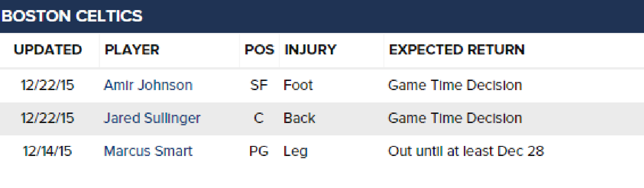Sort by the POS column header
This screenshot has height=188, width=644.
pyautogui.click(x=259, y=50)
